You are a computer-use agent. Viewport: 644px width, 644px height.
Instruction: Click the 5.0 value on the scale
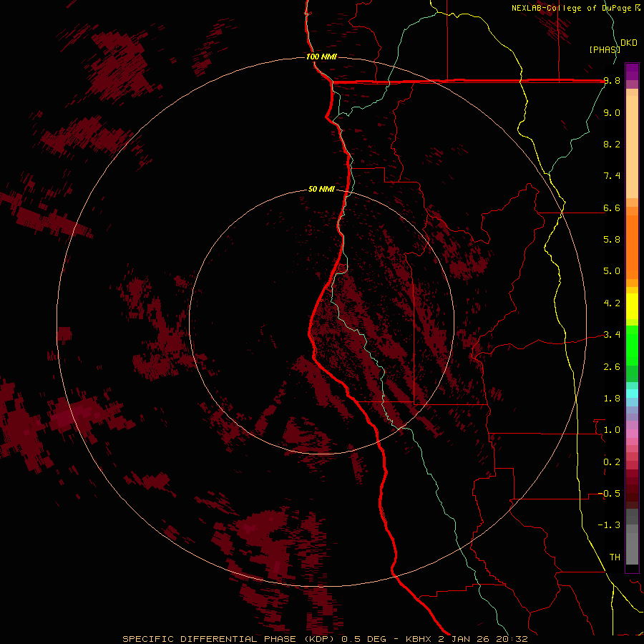pyautogui.click(x=612, y=271)
